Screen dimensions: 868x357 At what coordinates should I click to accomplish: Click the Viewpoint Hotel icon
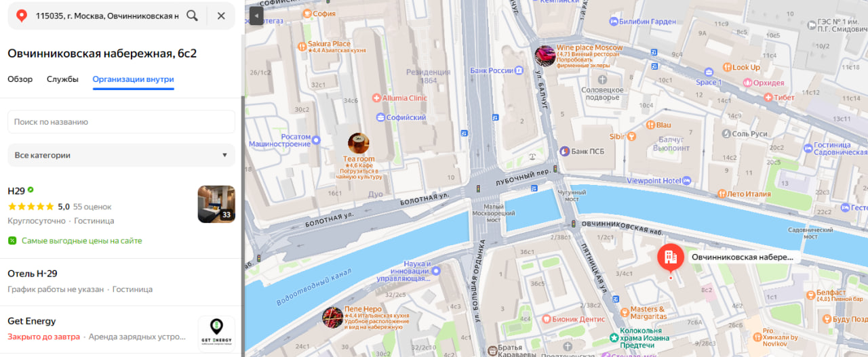pos(687,181)
